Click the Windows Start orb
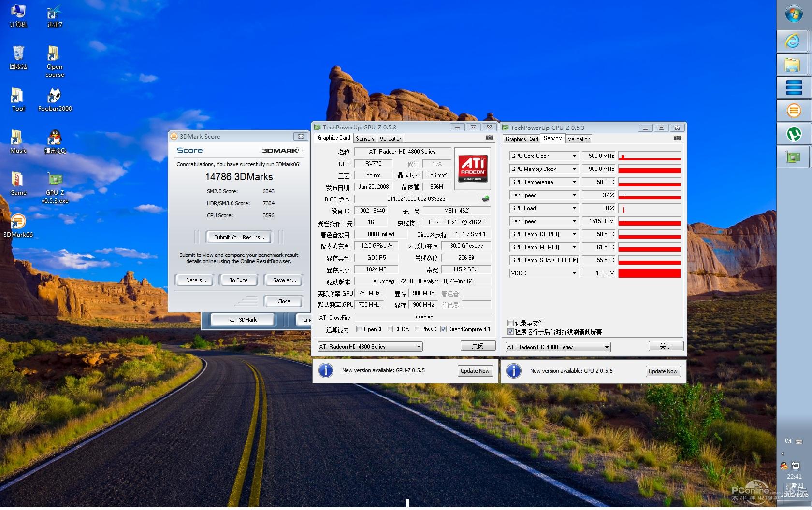This screenshot has width=812, height=510. click(x=794, y=14)
